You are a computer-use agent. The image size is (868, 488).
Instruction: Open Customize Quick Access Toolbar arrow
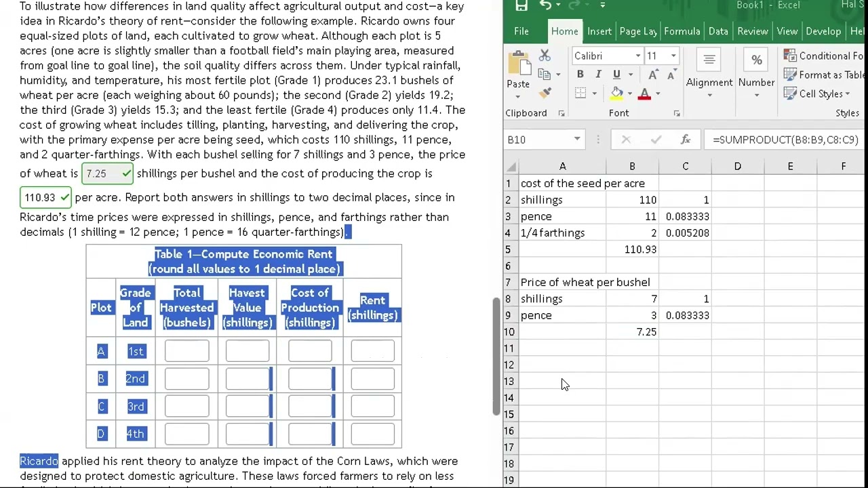point(602,5)
